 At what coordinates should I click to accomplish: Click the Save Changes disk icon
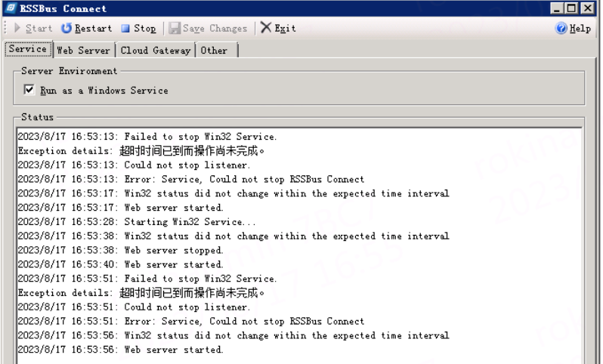[175, 29]
